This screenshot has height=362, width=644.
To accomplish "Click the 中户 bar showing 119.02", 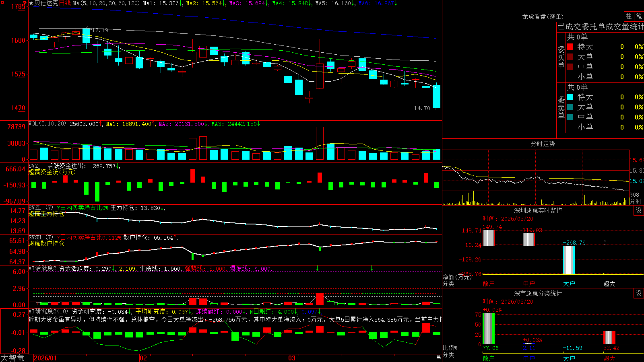I will 528,239.
